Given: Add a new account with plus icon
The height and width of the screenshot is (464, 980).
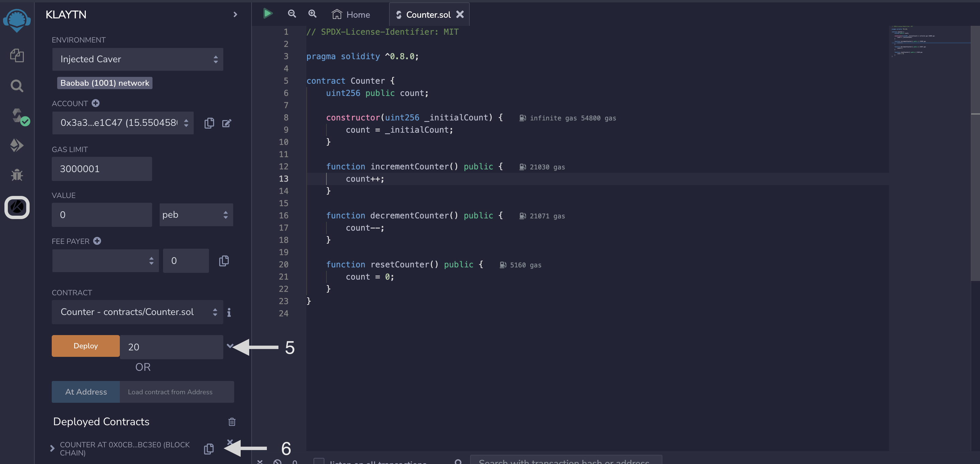Looking at the screenshot, I should click(x=96, y=103).
